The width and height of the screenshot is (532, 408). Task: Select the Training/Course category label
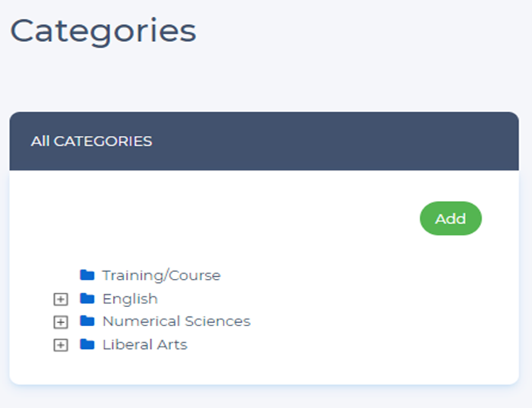pyautogui.click(x=161, y=275)
